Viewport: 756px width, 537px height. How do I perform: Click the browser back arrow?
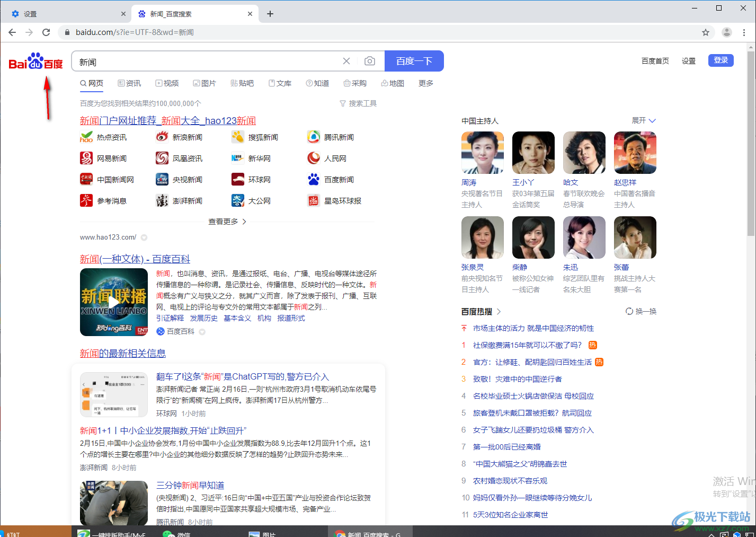pos(12,32)
